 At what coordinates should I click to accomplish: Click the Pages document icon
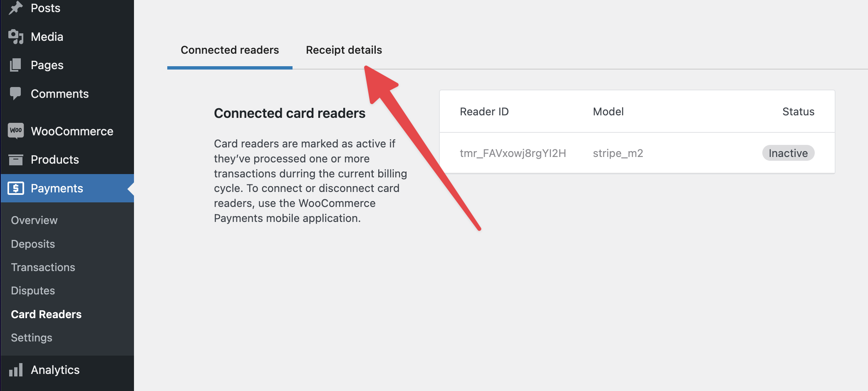(x=15, y=65)
